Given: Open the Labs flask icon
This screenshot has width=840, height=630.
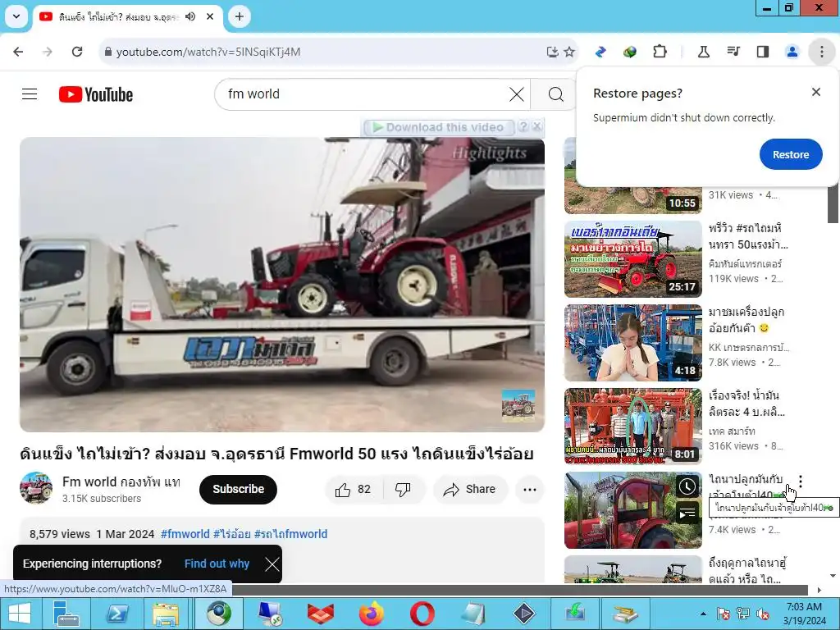Looking at the screenshot, I should 703,52.
